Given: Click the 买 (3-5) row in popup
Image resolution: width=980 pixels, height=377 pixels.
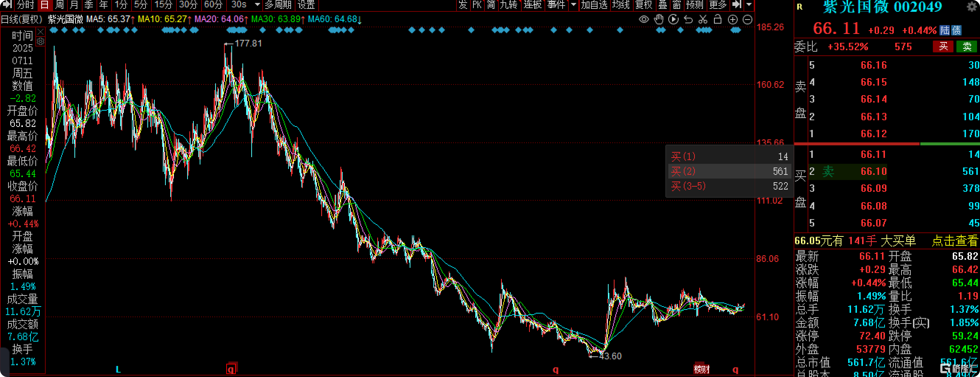Looking at the screenshot, I should tap(729, 186).
